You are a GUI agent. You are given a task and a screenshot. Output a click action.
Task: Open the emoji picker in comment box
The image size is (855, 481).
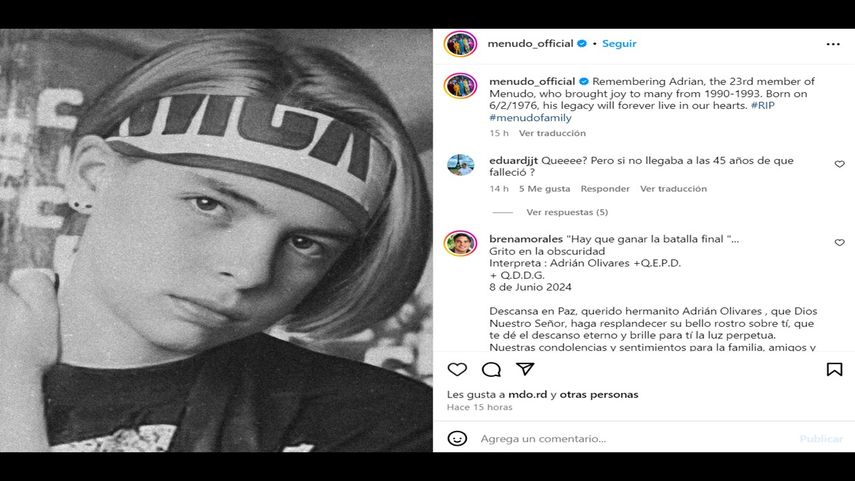click(x=457, y=438)
